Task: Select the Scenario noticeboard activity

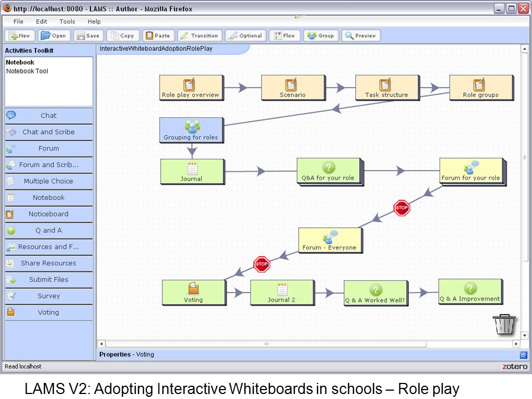Action: coord(293,88)
